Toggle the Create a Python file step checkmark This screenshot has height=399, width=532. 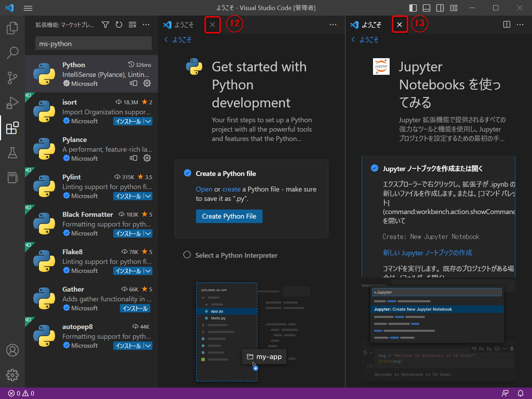tap(187, 173)
